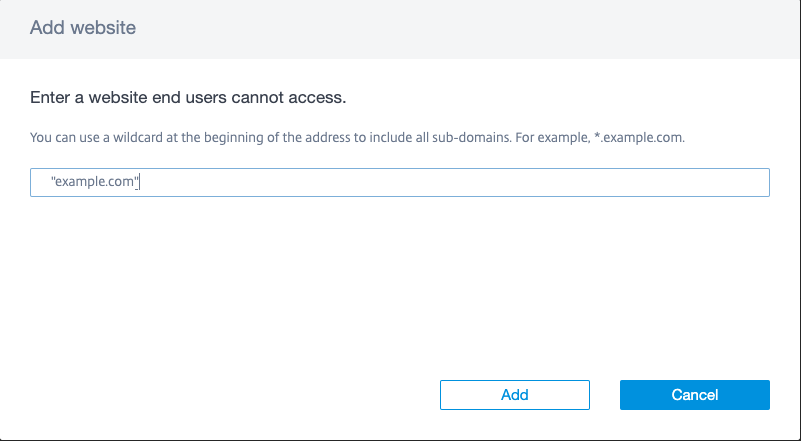Image resolution: width=801 pixels, height=441 pixels.
Task: Click the typed "example.com" text in field
Action: point(93,183)
